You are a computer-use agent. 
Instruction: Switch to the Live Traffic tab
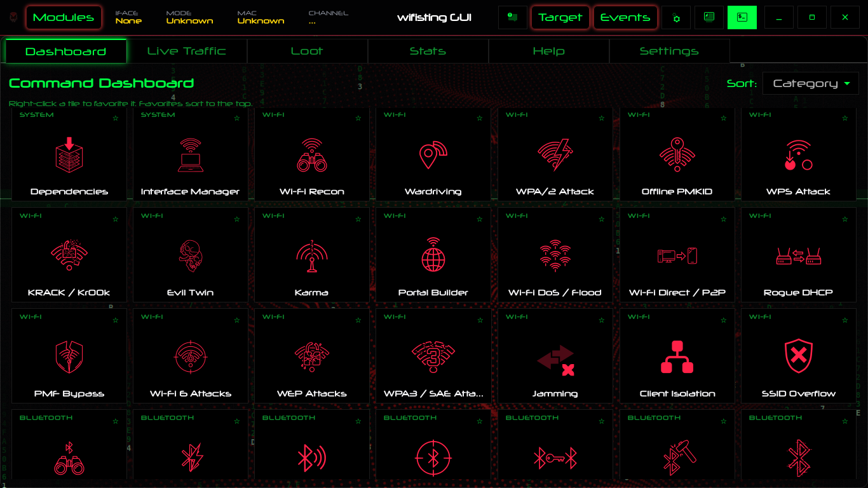pyautogui.click(x=187, y=51)
